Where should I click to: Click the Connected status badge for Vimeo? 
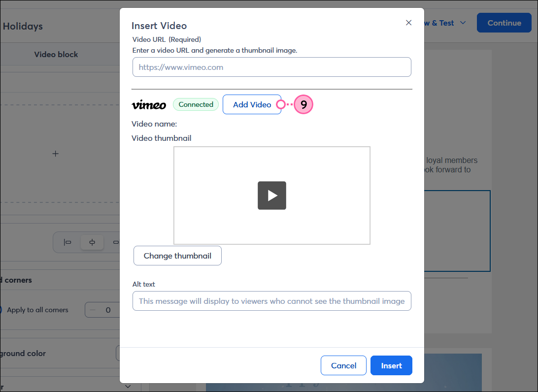pyautogui.click(x=196, y=104)
